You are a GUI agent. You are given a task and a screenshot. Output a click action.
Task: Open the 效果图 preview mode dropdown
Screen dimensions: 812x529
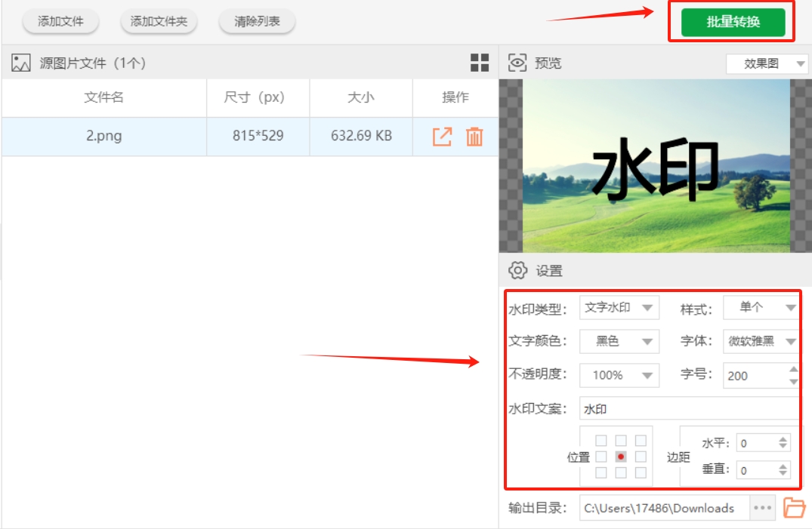point(767,63)
